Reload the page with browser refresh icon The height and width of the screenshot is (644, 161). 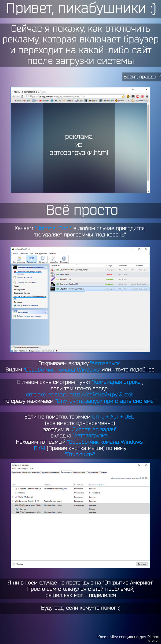(22, 96)
